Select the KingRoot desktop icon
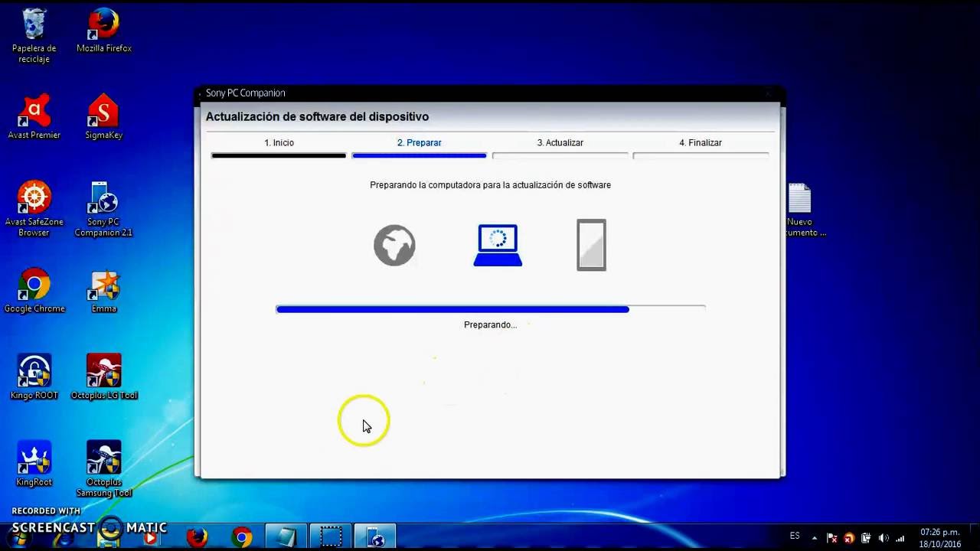The height and width of the screenshot is (551, 980). 34,464
